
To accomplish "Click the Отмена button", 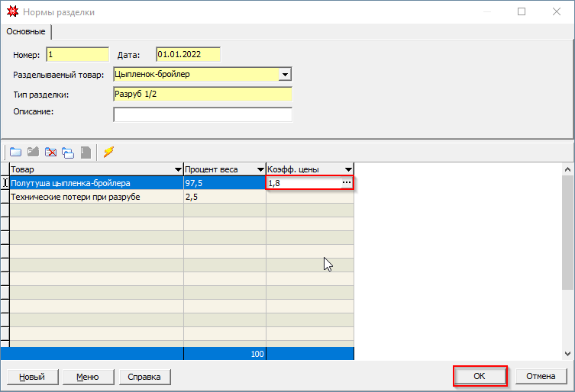I will (x=541, y=377).
